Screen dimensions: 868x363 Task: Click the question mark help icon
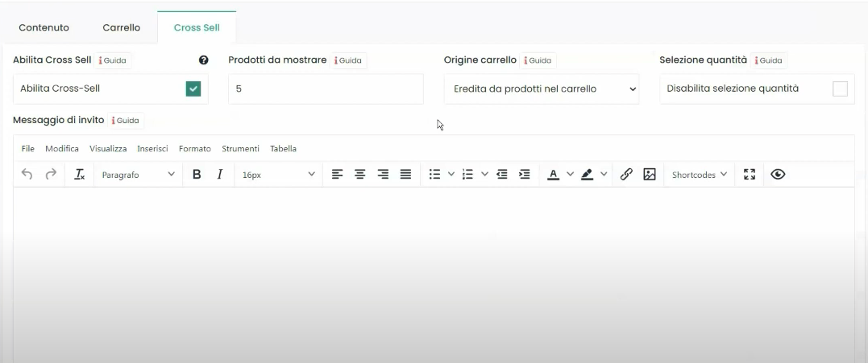point(203,60)
